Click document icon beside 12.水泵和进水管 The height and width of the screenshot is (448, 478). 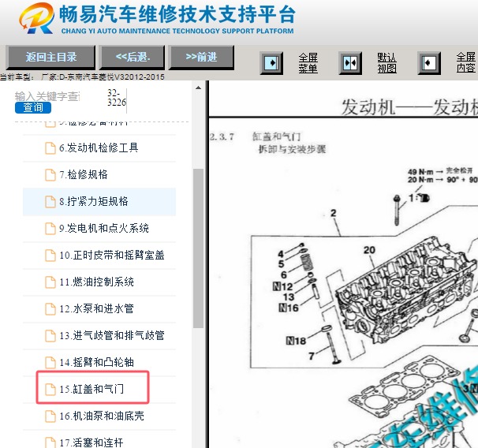pyautogui.click(x=50, y=309)
